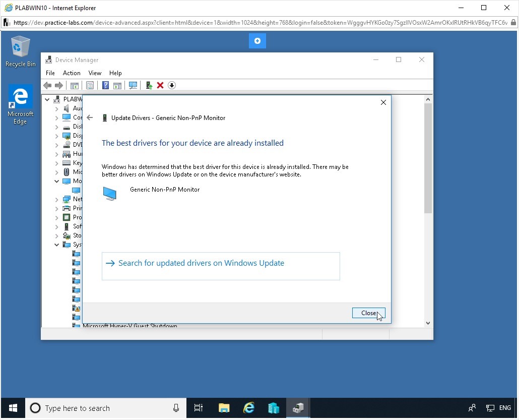Close the Update Drivers dialog with X
Image resolution: width=519 pixels, height=420 pixels.
click(383, 102)
